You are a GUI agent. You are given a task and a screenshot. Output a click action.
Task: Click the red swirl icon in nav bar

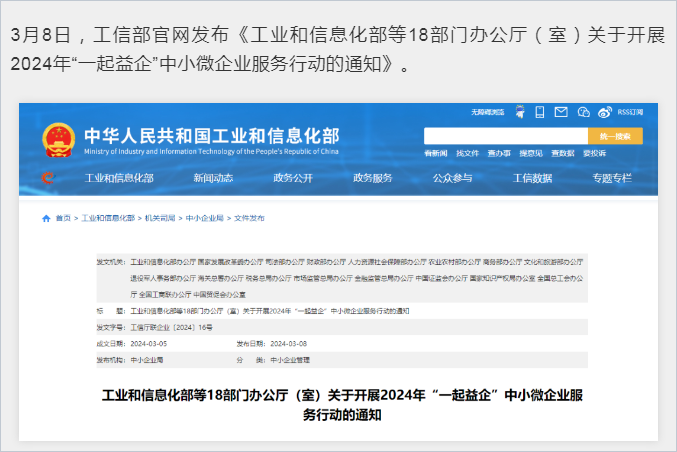tap(47, 178)
